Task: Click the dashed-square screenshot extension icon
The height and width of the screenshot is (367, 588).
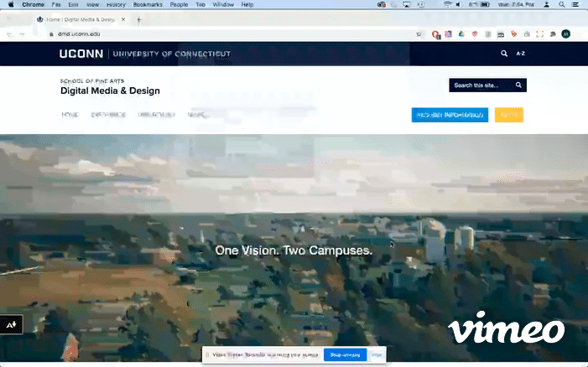Action: click(x=539, y=34)
